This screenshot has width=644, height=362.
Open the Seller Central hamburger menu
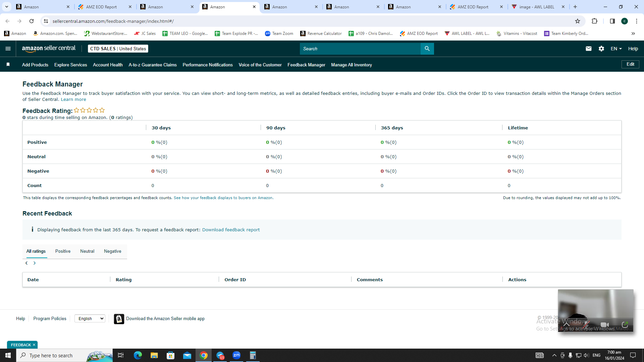point(8,49)
